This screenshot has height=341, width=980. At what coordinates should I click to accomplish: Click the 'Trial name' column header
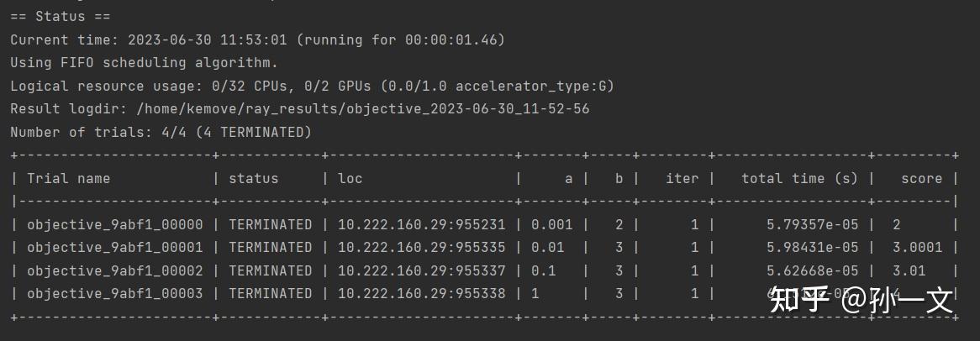coord(68,178)
